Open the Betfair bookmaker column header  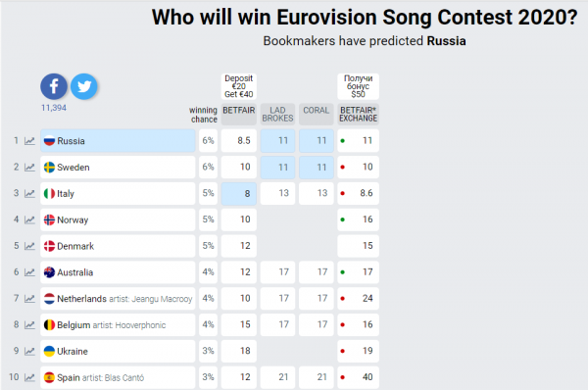point(239,114)
